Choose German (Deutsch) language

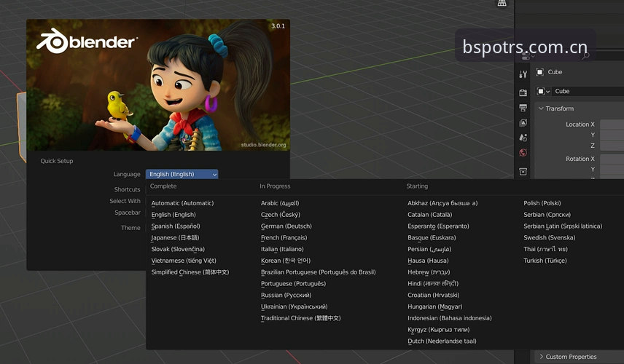click(x=286, y=226)
